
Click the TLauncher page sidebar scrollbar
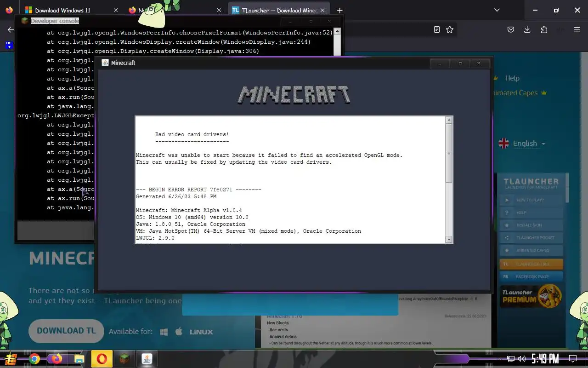pyautogui.click(x=567, y=187)
